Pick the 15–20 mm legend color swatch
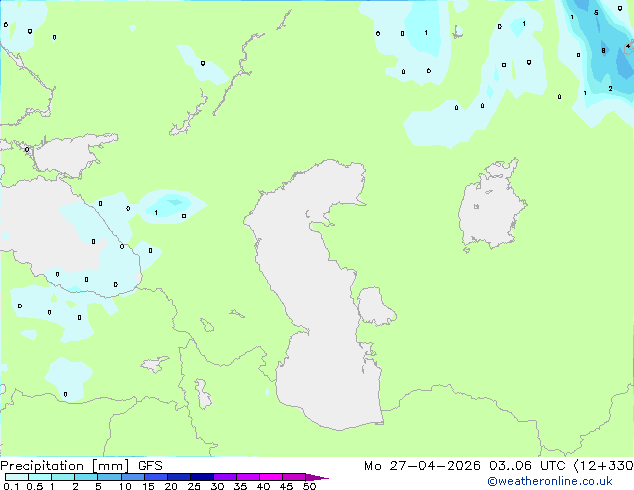This screenshot has width=634, height=490. 155,477
